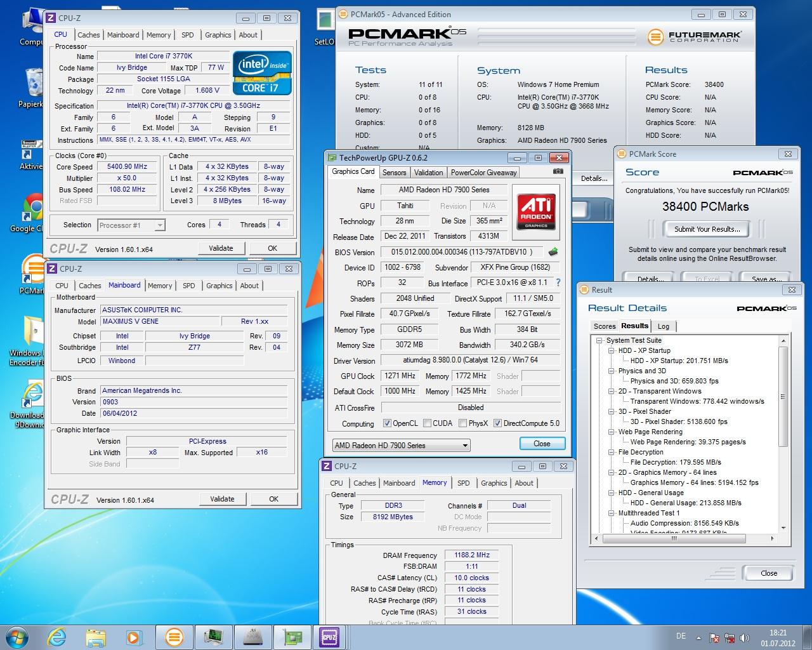Screen dimensions: 812x650
Task: Open Windows Explorer folder icon on taskbar
Action: click(x=96, y=637)
